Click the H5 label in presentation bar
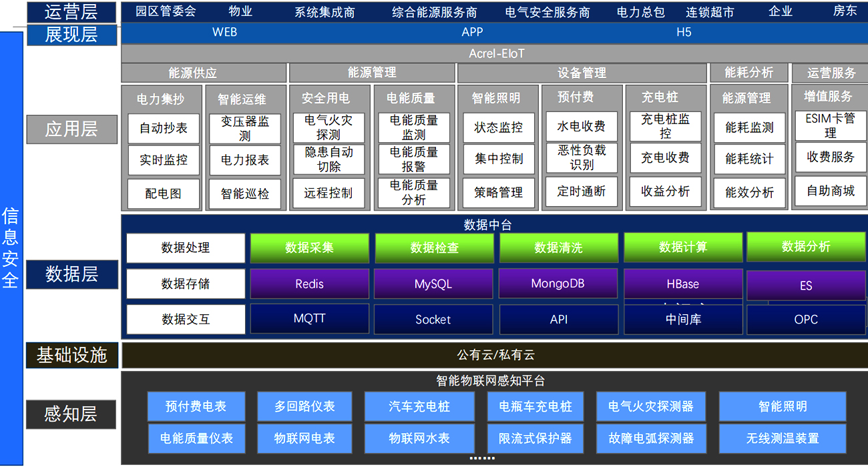The height and width of the screenshot is (467, 868). 684,32
